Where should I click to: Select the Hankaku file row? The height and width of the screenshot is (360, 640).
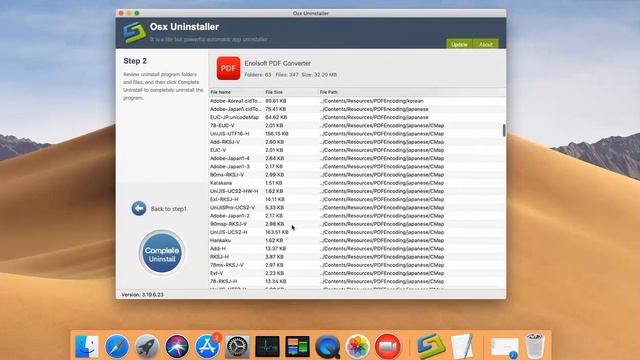pyautogui.click(x=357, y=240)
